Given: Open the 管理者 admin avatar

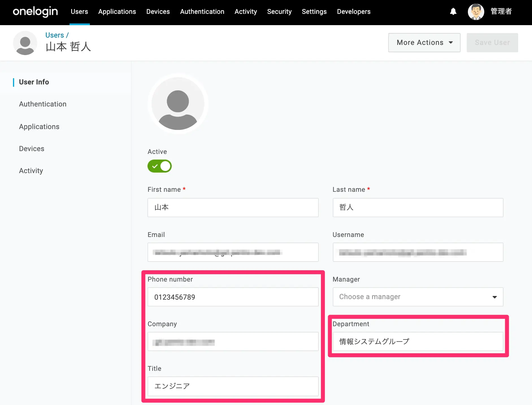Looking at the screenshot, I should [476, 12].
